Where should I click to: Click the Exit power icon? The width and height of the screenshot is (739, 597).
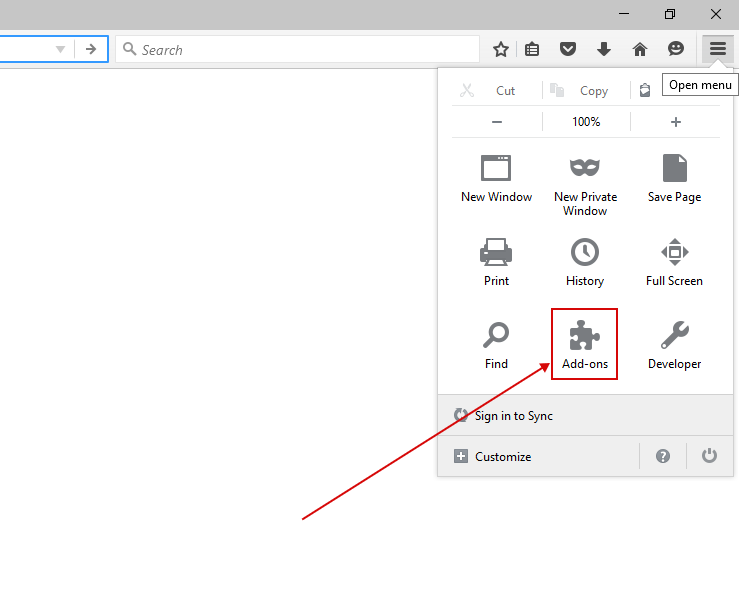tap(709, 456)
